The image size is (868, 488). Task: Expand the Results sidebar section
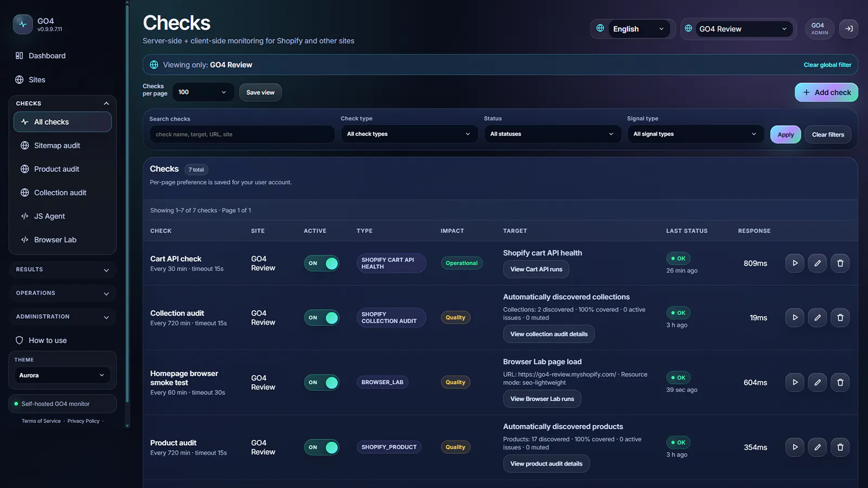coord(63,269)
